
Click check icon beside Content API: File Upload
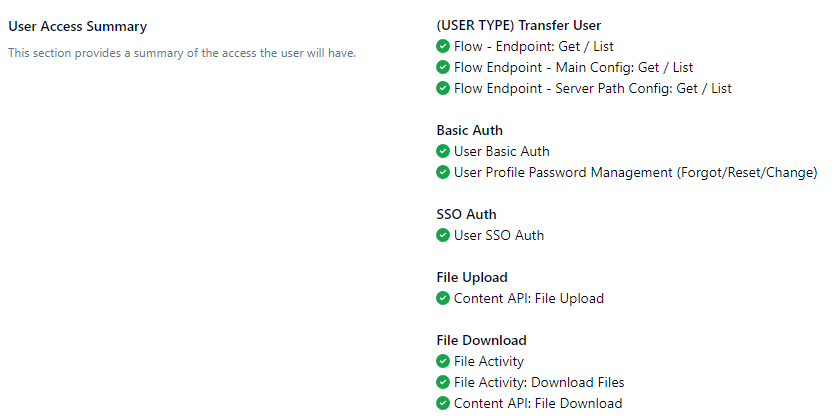point(443,298)
